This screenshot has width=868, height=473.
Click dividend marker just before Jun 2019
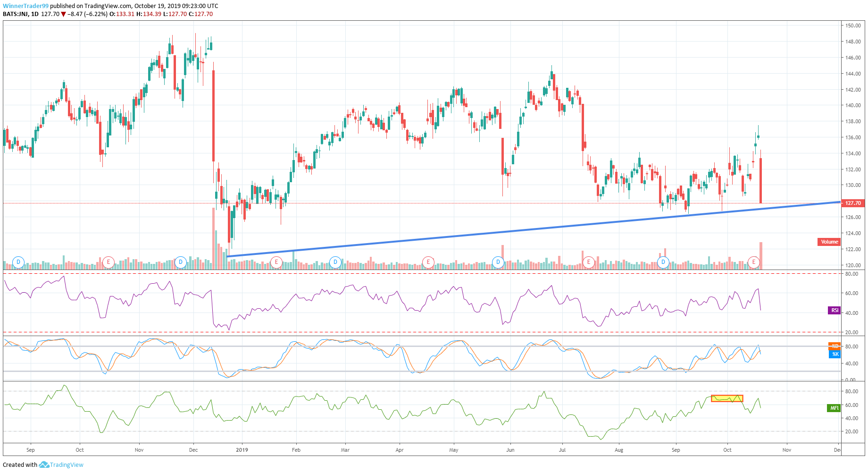pos(498,262)
